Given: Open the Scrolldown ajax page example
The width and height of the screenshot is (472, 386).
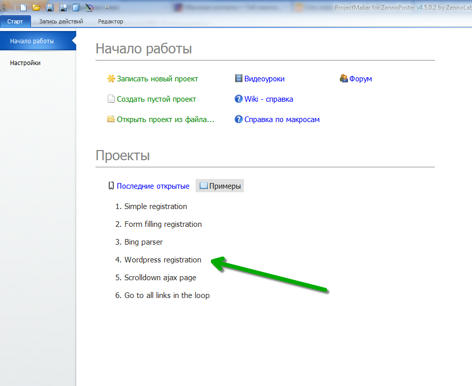Looking at the screenshot, I should pyautogui.click(x=160, y=277).
